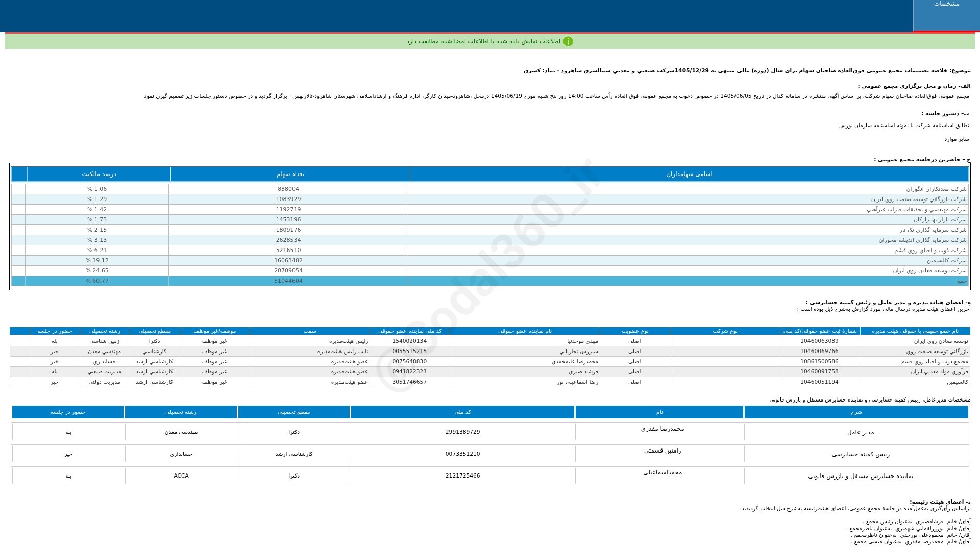Click the مهدي موحدنيا representative name cell
Image resolution: width=980 pixels, height=551 pixels.
point(525,341)
